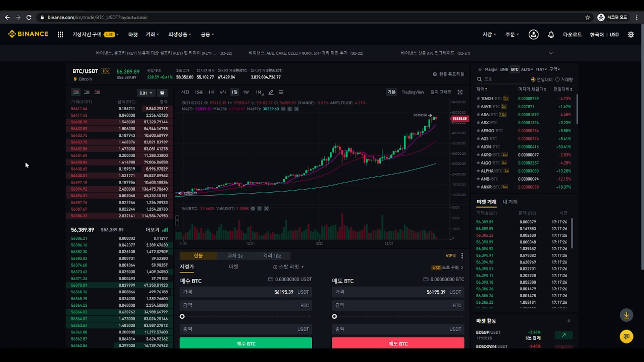The image size is (644, 362).
Task: Open the Binance apps grid menu
Action: [60, 35]
